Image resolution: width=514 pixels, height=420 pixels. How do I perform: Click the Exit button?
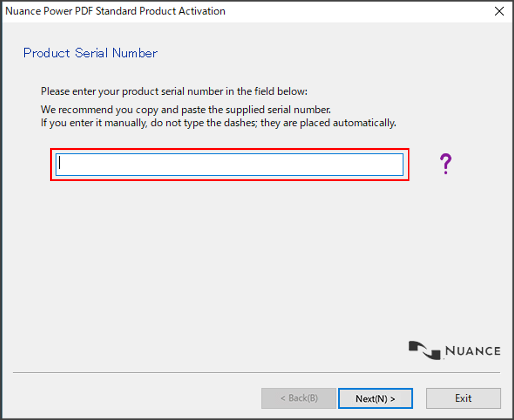point(463,398)
